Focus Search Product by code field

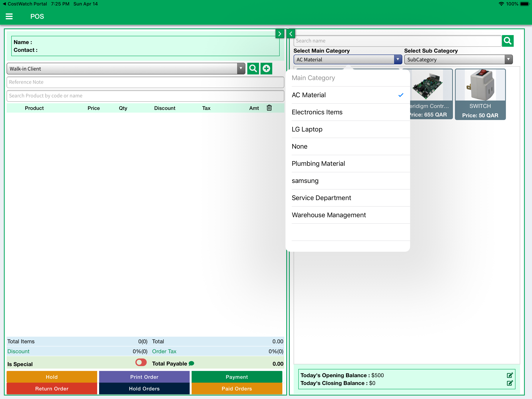click(x=145, y=95)
